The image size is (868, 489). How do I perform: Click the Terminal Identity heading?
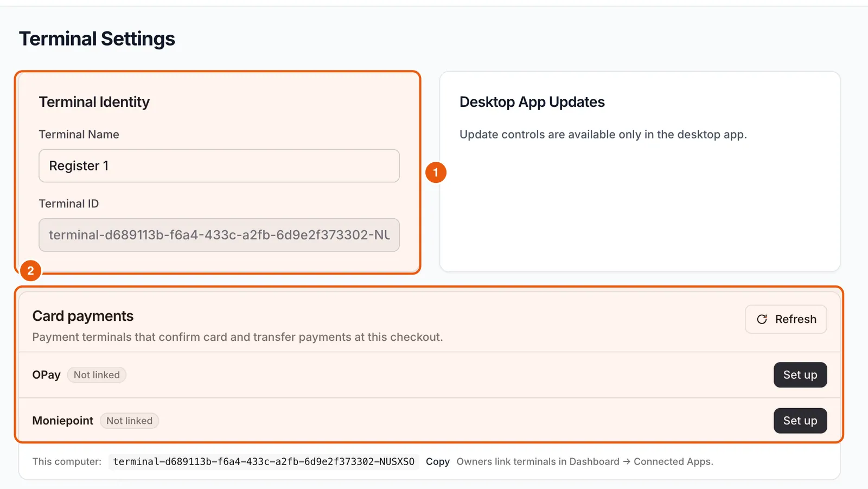click(x=94, y=102)
